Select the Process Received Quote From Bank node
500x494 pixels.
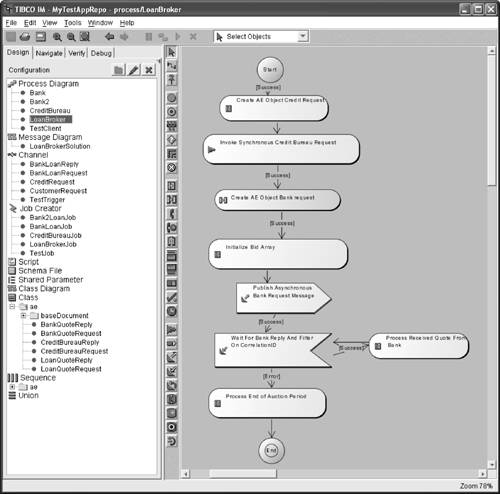419,346
